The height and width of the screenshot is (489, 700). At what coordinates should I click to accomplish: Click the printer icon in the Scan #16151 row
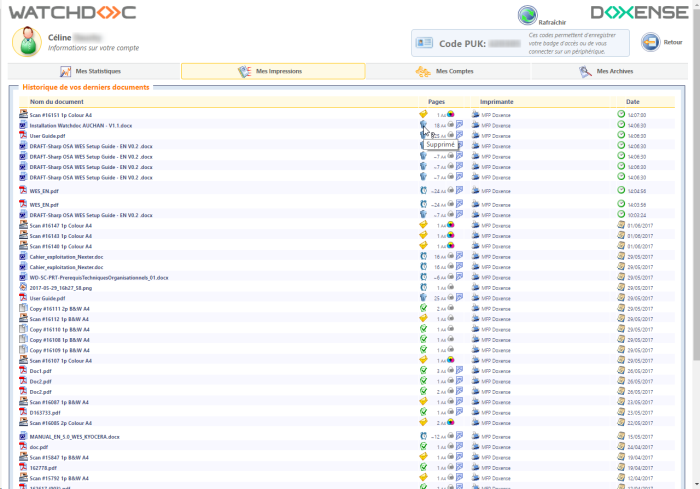point(476,115)
